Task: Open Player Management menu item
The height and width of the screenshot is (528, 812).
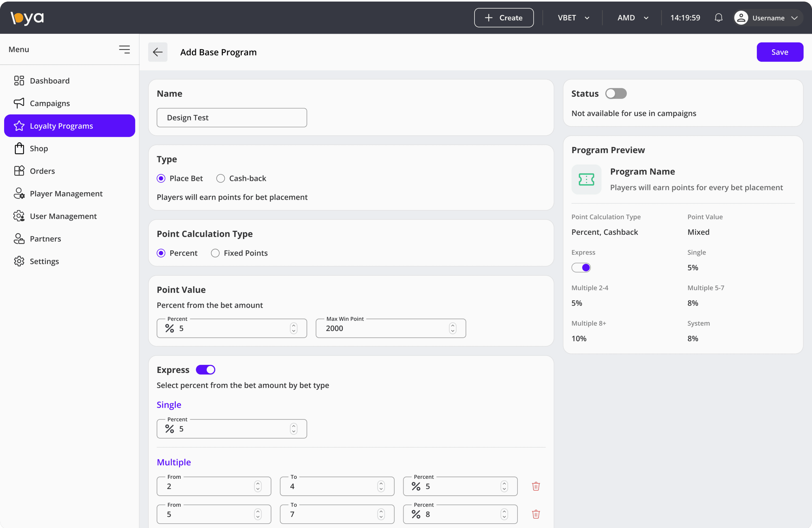Action: (x=66, y=194)
